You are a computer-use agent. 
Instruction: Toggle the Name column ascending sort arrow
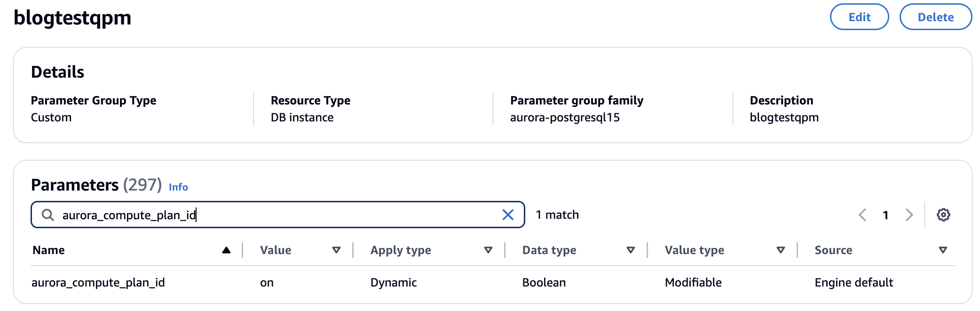tap(226, 250)
